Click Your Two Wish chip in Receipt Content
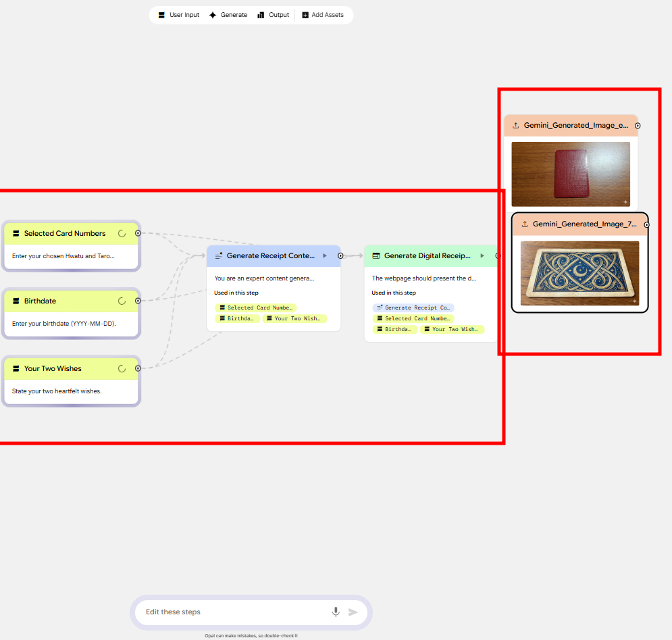Image resolution: width=672 pixels, height=640 pixels. 294,318
